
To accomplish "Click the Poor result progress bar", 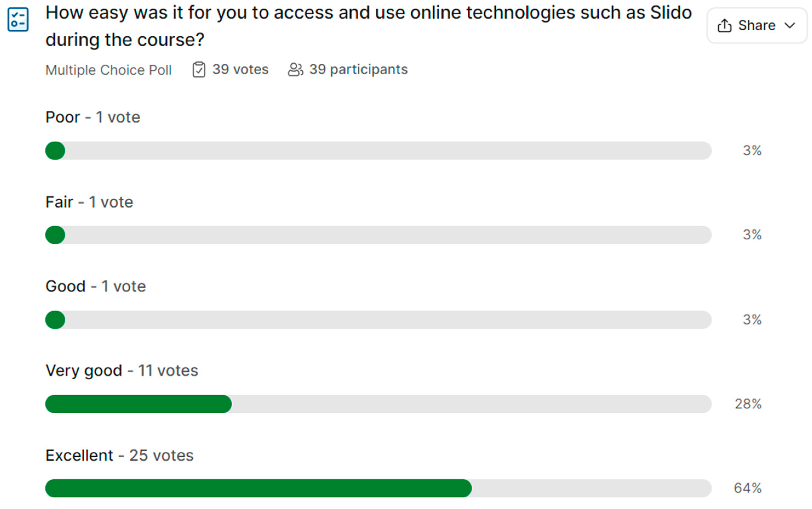I will pos(378,150).
